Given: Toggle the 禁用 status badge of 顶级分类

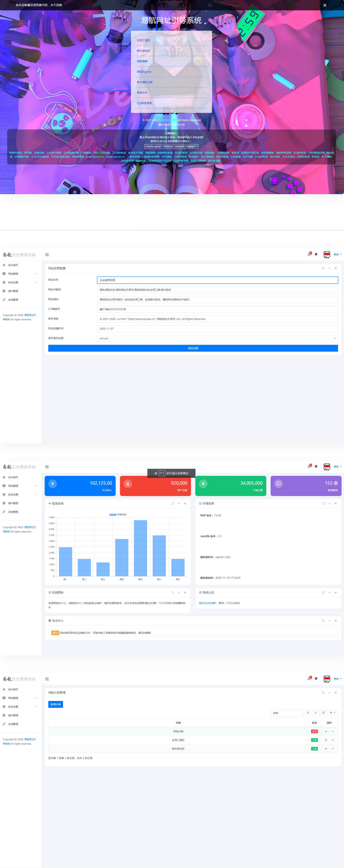Looking at the screenshot, I should point(314,731).
